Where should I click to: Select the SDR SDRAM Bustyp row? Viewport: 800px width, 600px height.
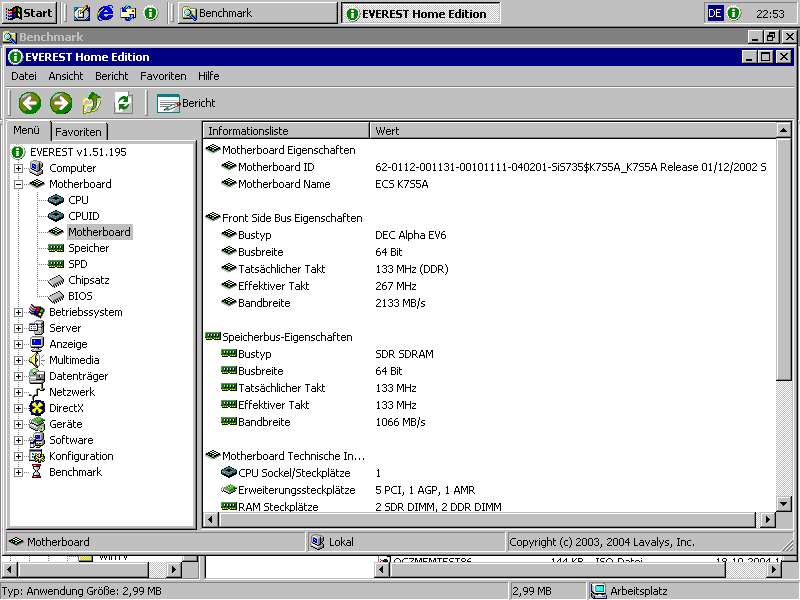click(x=489, y=354)
